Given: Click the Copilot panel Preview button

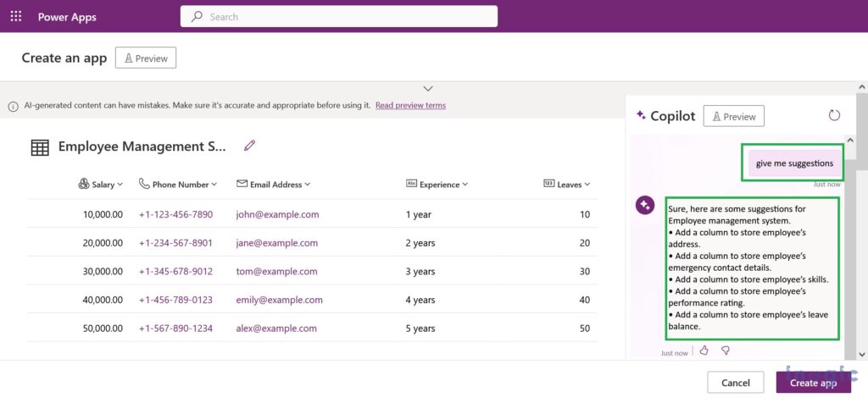Looking at the screenshot, I should [733, 116].
